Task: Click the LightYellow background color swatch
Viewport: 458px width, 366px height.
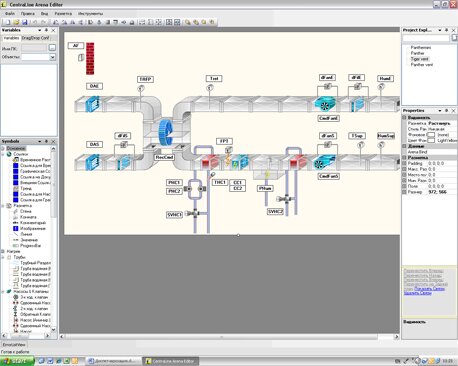Action: (x=431, y=141)
